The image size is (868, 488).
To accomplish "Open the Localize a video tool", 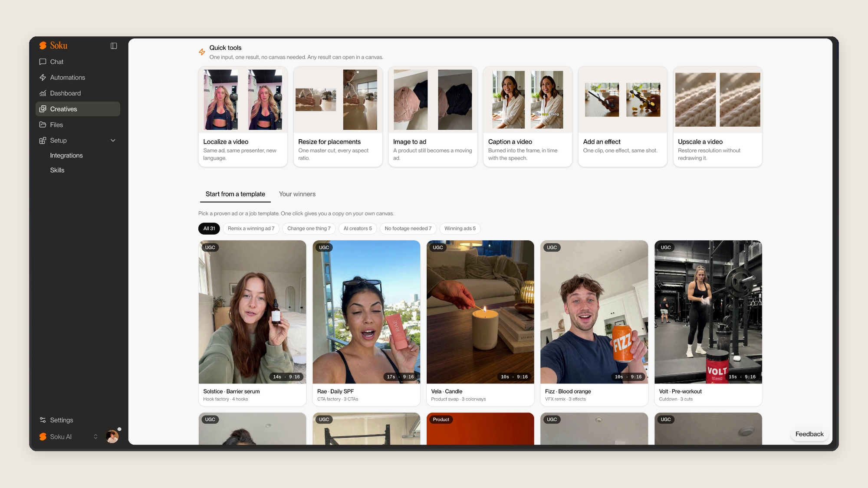I will pyautogui.click(x=243, y=116).
